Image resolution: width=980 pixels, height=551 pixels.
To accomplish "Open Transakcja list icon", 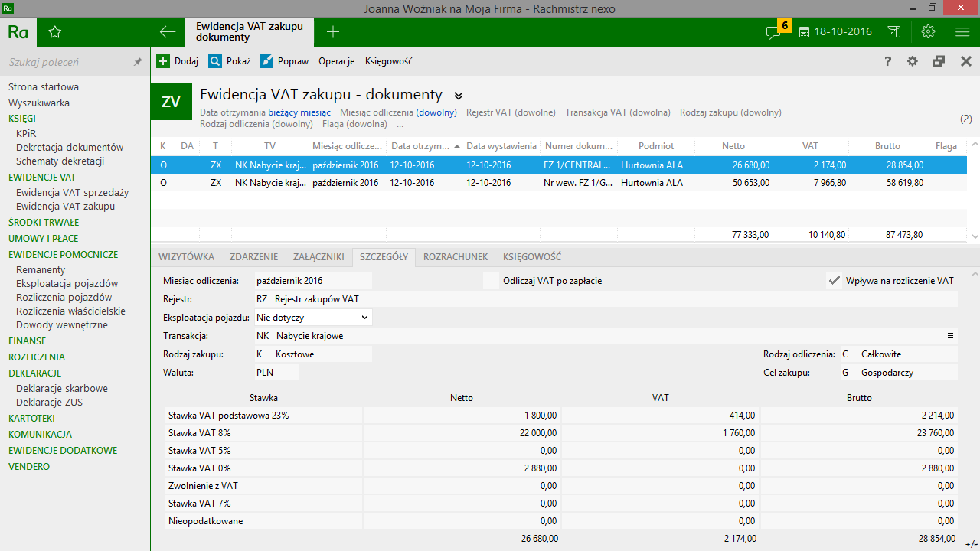I will click(x=950, y=336).
